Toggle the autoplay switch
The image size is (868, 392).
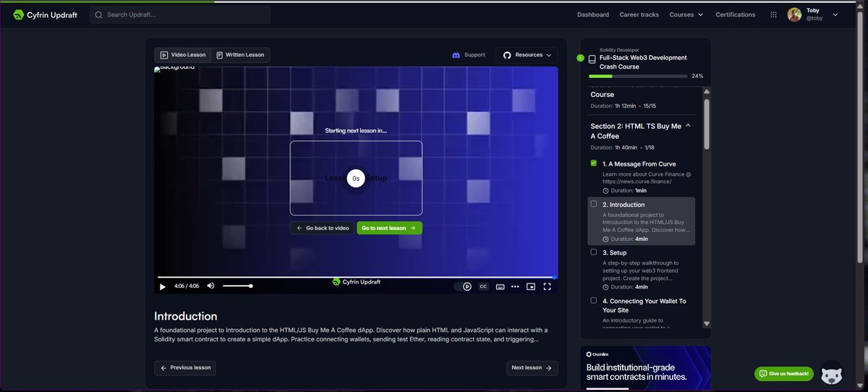pyautogui.click(x=463, y=286)
